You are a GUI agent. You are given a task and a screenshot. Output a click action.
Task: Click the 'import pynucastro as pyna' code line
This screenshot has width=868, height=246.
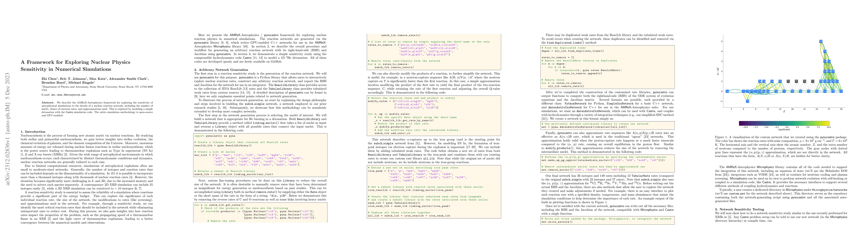tap(215, 136)
